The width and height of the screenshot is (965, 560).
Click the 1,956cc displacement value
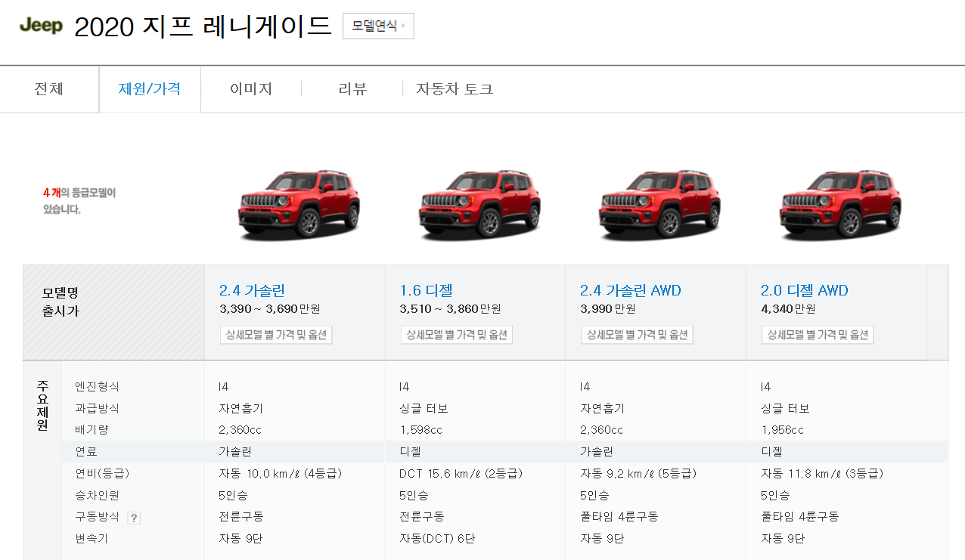pyautogui.click(x=783, y=430)
